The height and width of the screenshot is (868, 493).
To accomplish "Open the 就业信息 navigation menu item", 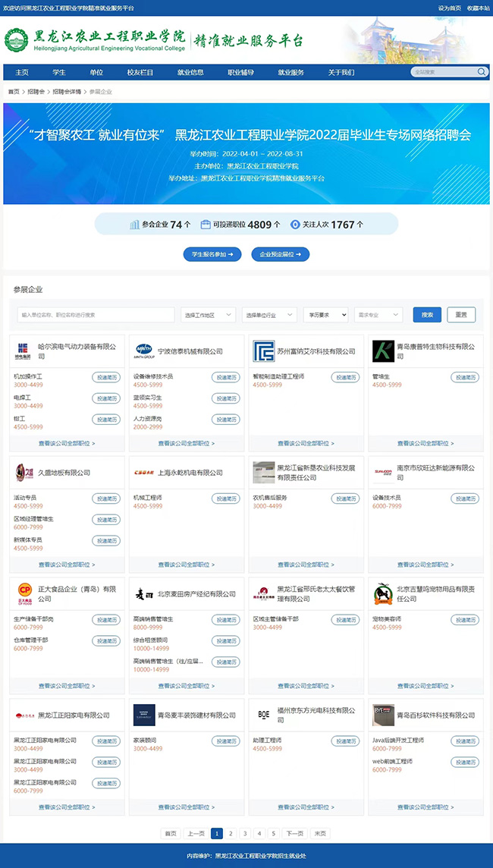I will click(x=190, y=72).
